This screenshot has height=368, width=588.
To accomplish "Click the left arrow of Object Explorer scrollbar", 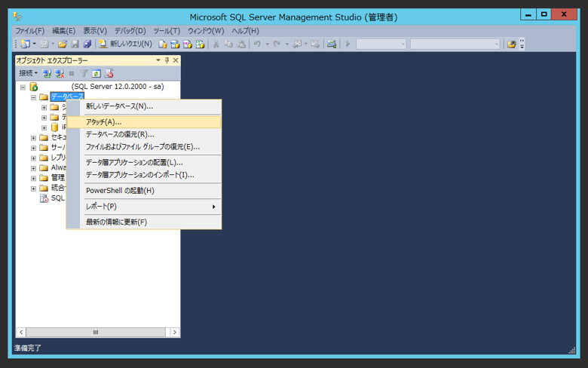I will click(x=21, y=333).
